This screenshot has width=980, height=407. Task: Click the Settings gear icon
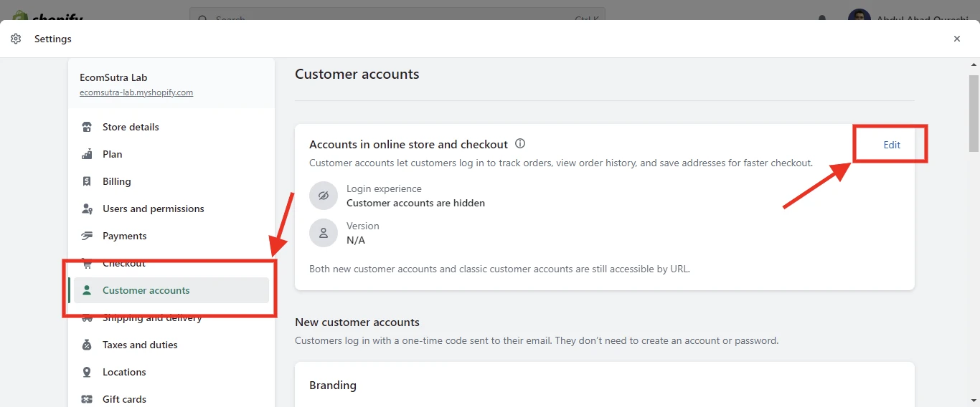click(16, 39)
